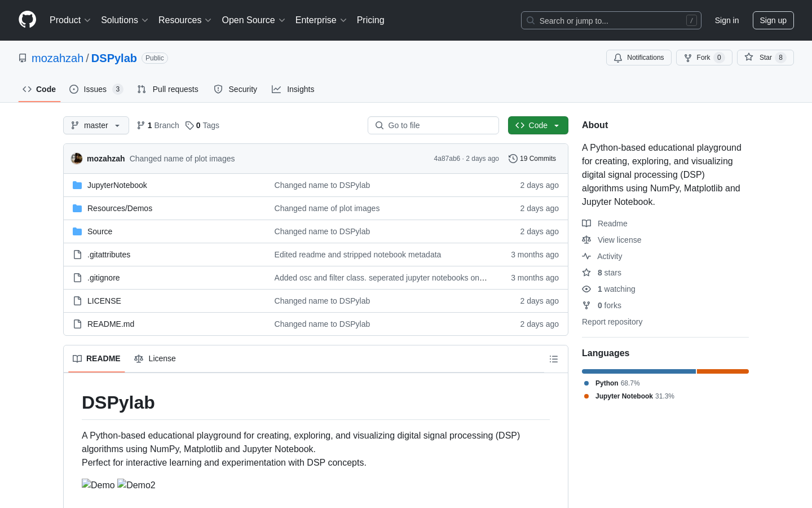This screenshot has width=812, height=508.
Task: Click the repository book icon beside mozahzah
Action: pyautogui.click(x=23, y=58)
